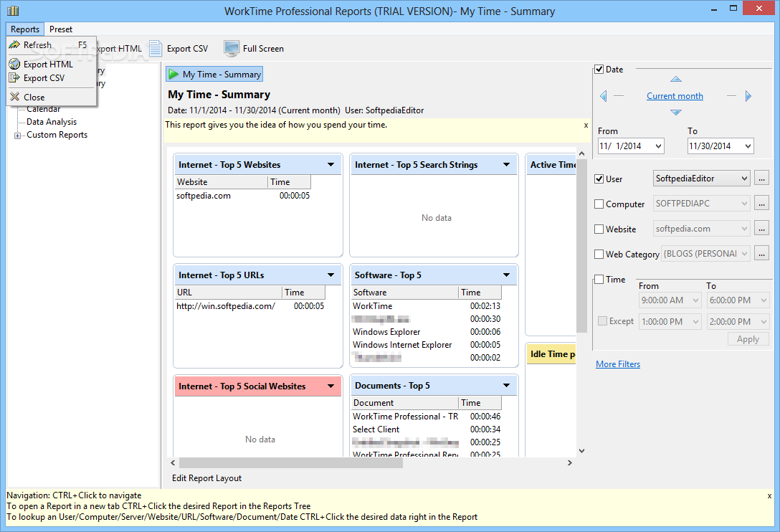The height and width of the screenshot is (532, 780).
Task: Click Edit Report Layout
Action: click(x=206, y=478)
